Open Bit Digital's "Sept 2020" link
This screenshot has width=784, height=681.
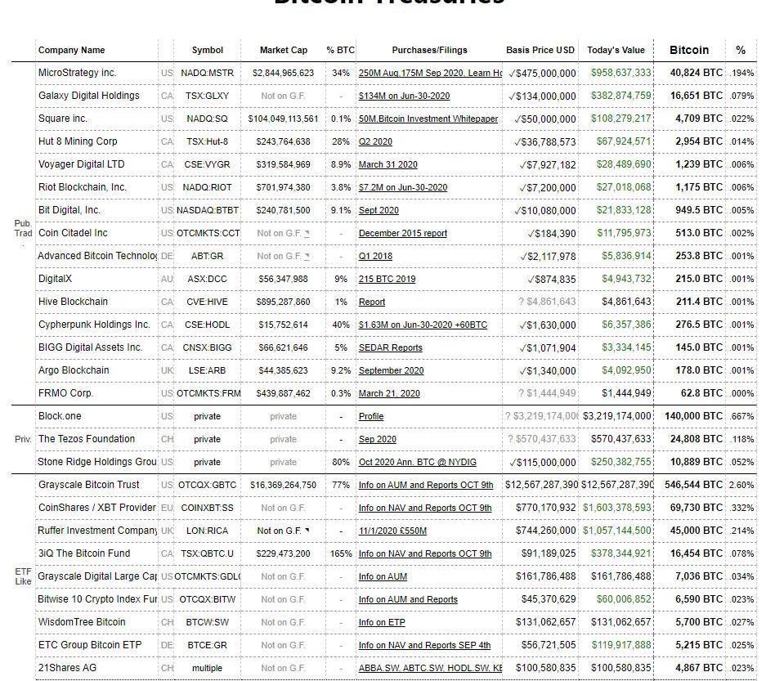(x=379, y=210)
